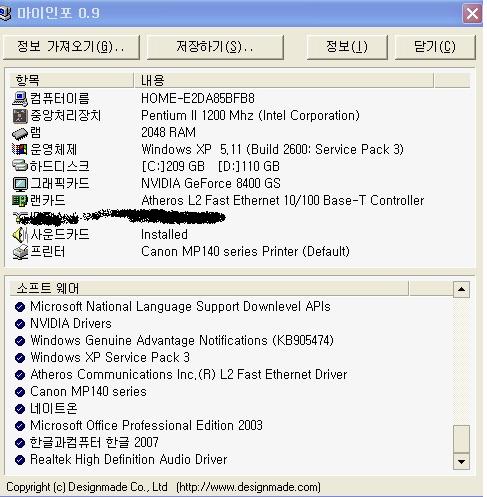Click the software list scroll down arrow
Image resolution: width=487 pixels, height=497 pixels.
(x=461, y=462)
